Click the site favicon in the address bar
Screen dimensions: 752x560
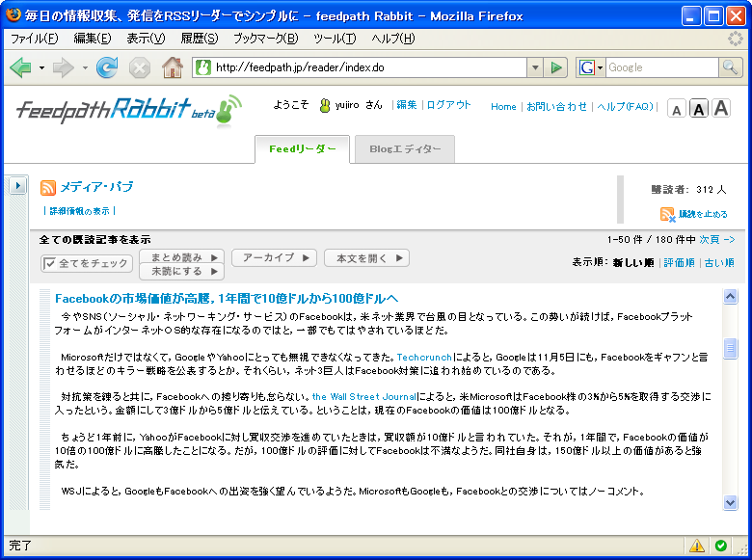tap(203, 67)
